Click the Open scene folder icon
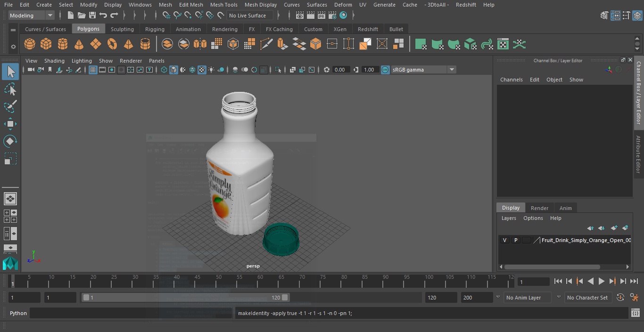Screen dimensions: 644x332 tap(82, 16)
